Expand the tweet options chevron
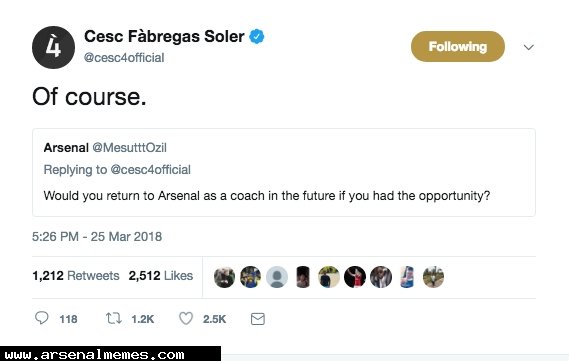 click(x=529, y=47)
